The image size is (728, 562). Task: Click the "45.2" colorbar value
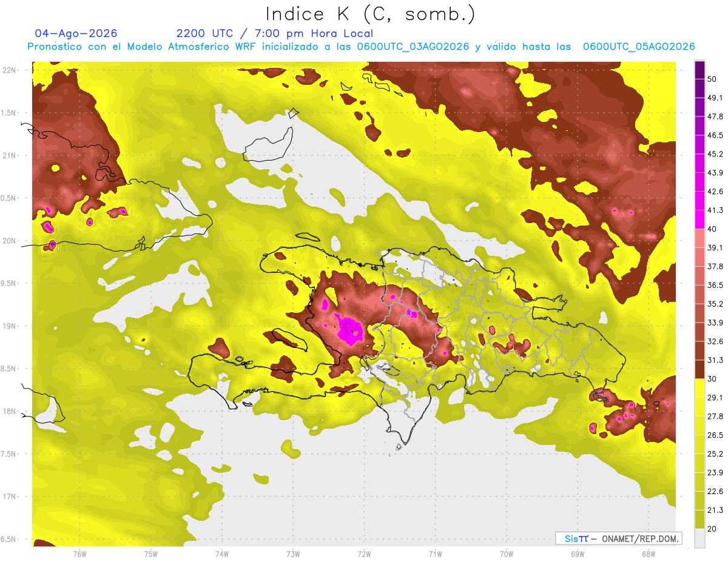point(715,154)
